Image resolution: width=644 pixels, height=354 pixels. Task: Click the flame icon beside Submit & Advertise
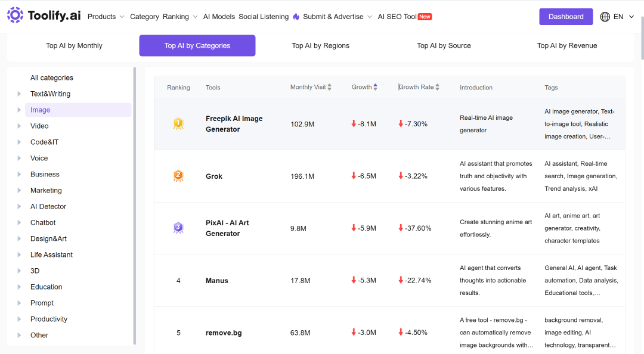296,17
